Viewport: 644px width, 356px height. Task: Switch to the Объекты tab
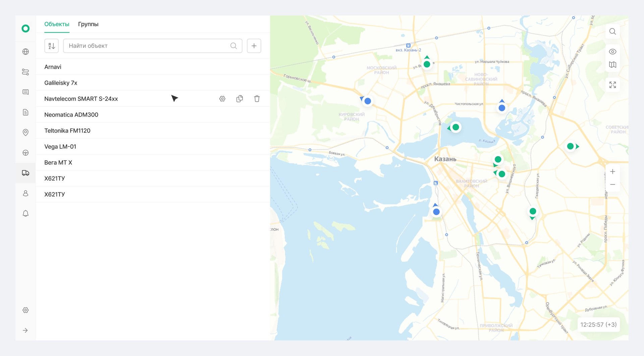(57, 24)
